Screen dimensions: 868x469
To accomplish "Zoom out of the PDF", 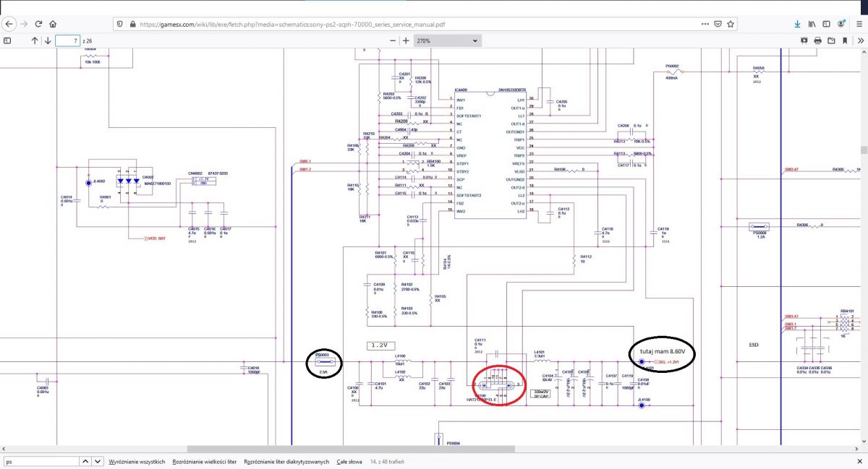I will click(394, 41).
